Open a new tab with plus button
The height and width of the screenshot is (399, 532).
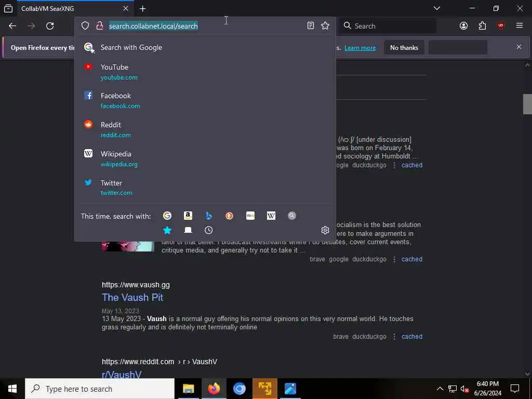pos(142,9)
